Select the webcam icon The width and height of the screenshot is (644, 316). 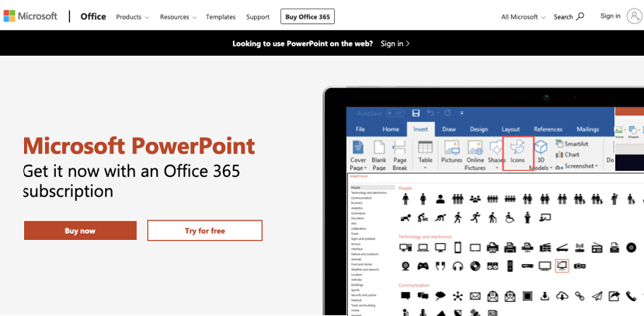pos(406,266)
